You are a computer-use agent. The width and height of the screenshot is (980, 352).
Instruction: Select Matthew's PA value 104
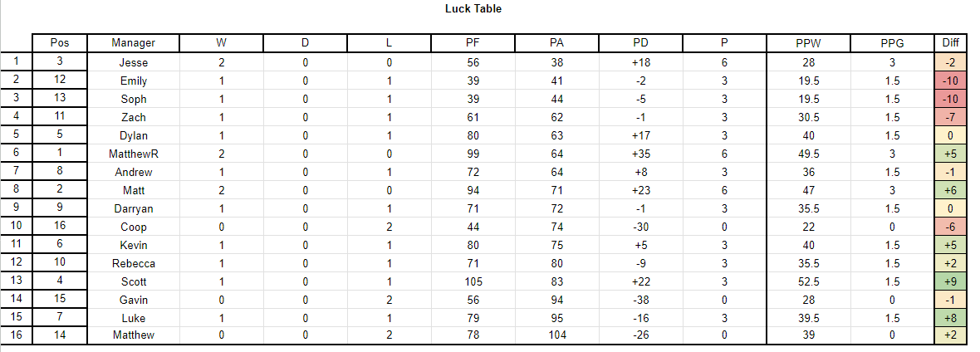[x=556, y=335]
